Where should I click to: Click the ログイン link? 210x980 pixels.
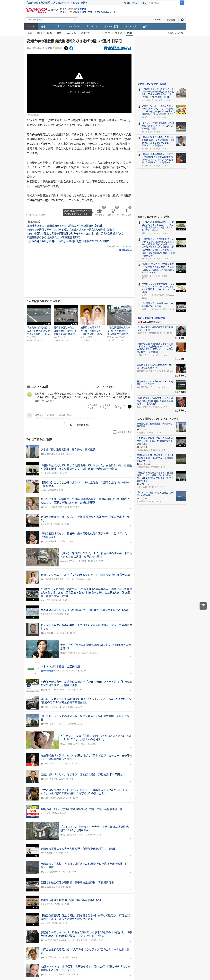(64, 12)
